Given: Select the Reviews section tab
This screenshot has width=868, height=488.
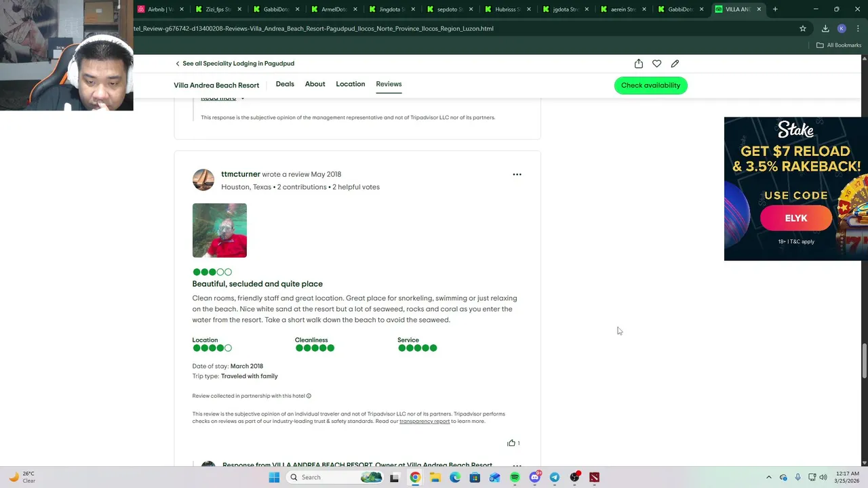Looking at the screenshot, I should 389,84.
